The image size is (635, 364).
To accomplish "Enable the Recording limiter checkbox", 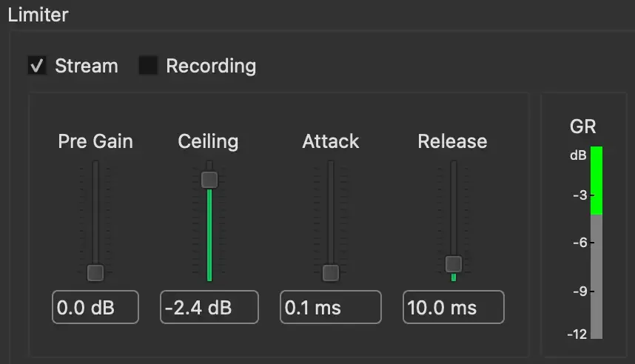I will 149,66.
